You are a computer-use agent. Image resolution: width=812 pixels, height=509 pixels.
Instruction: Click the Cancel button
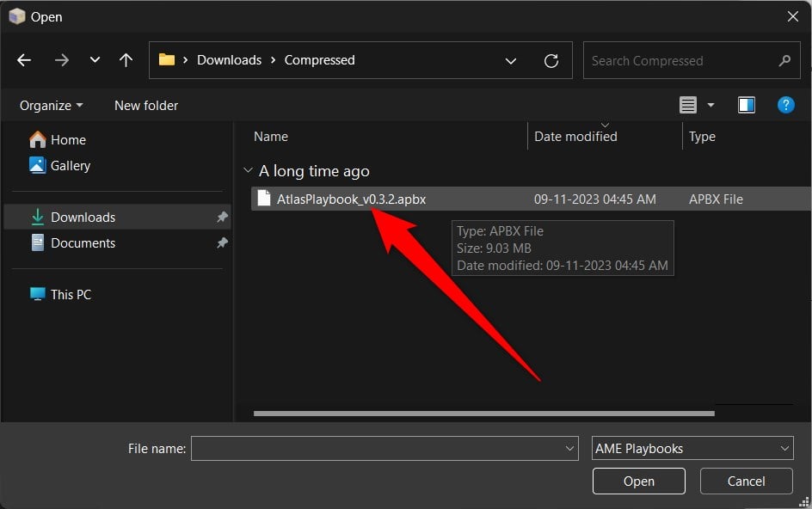tap(746, 481)
